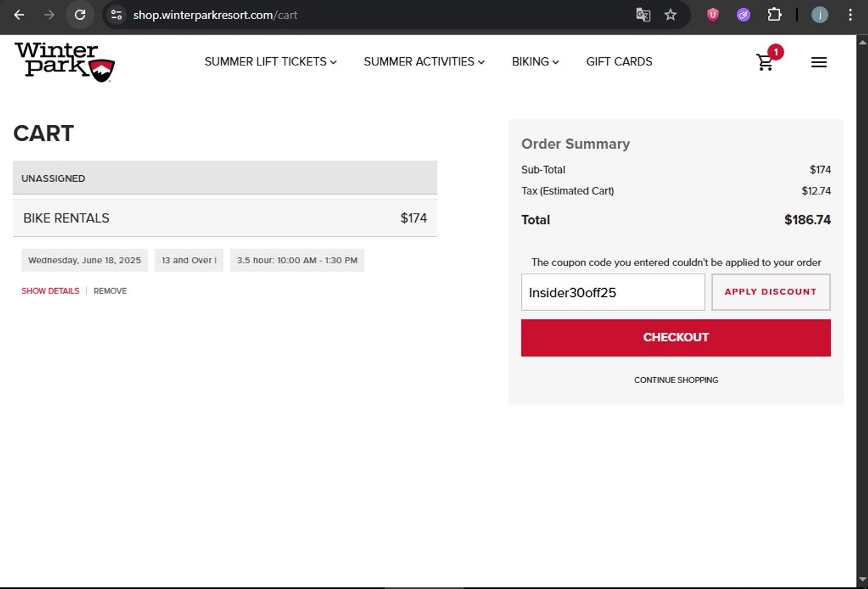Click the $12.74 tax amount

point(816,191)
